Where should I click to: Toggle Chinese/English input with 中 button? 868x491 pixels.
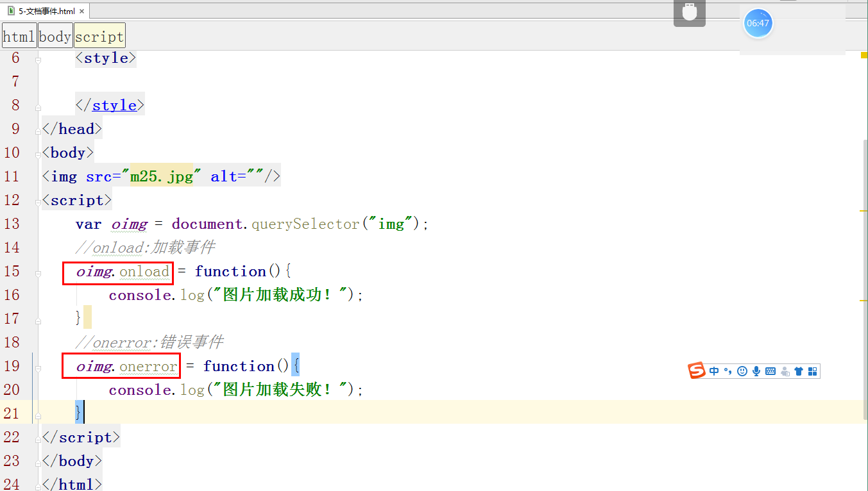(714, 370)
